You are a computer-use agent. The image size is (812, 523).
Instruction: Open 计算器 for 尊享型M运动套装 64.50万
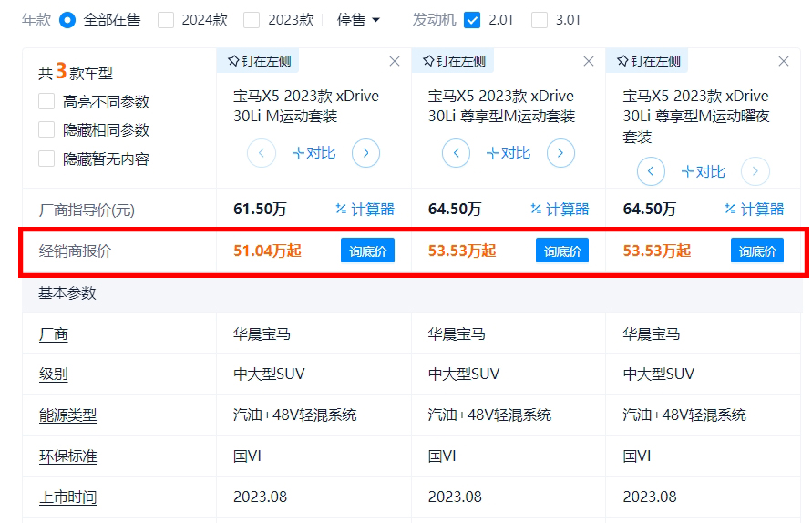(560, 210)
